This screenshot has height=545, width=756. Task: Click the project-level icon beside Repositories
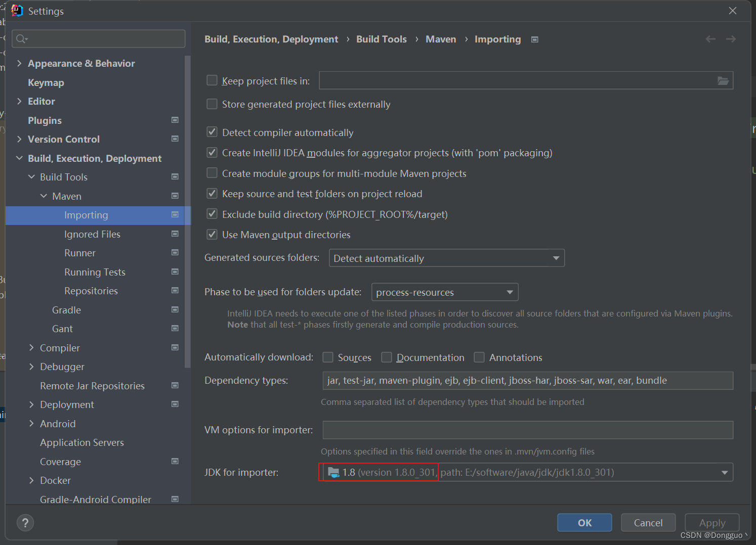point(175,290)
